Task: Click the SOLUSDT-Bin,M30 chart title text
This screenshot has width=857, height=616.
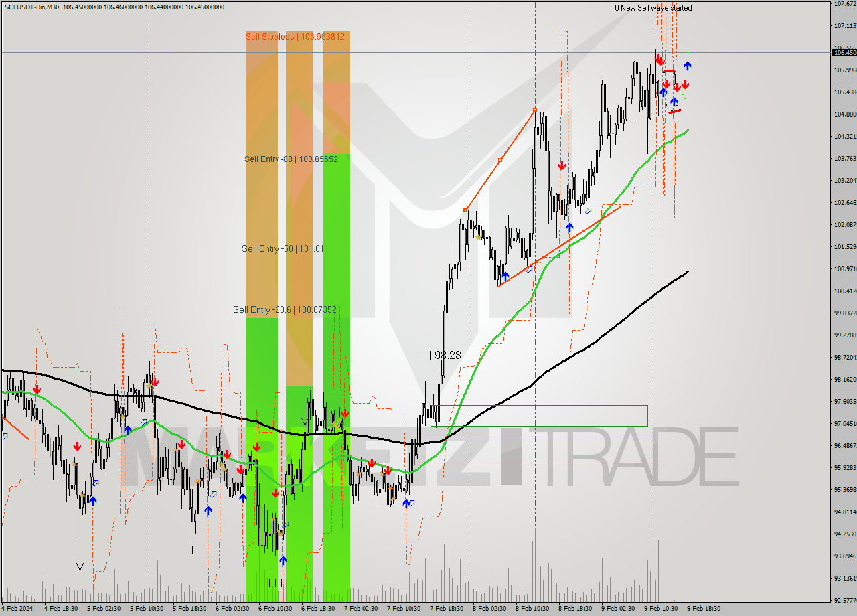Action: pyautogui.click(x=31, y=7)
